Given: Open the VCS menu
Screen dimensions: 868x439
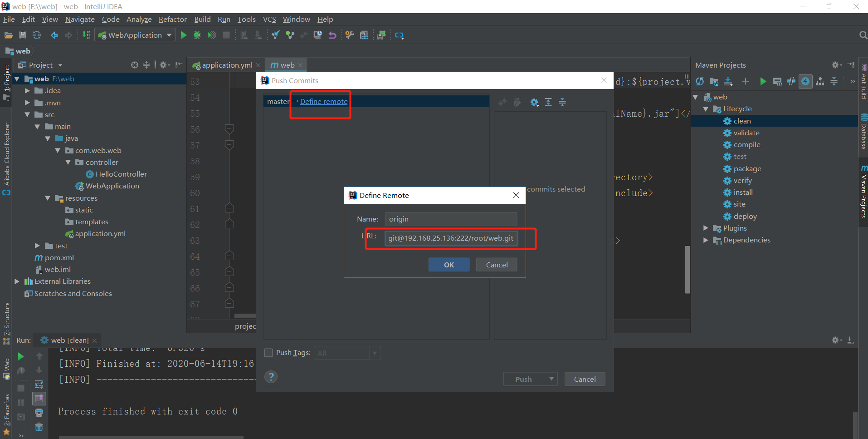Looking at the screenshot, I should click(269, 19).
